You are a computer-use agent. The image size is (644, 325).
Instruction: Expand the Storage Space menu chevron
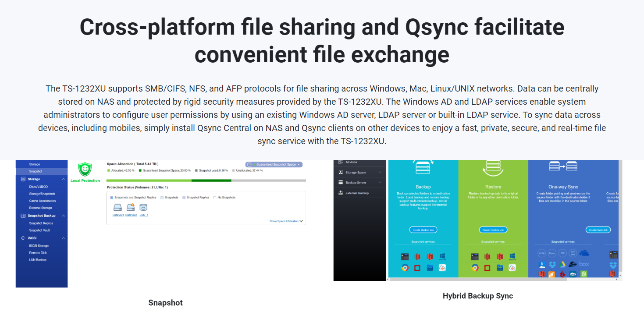[380, 172]
